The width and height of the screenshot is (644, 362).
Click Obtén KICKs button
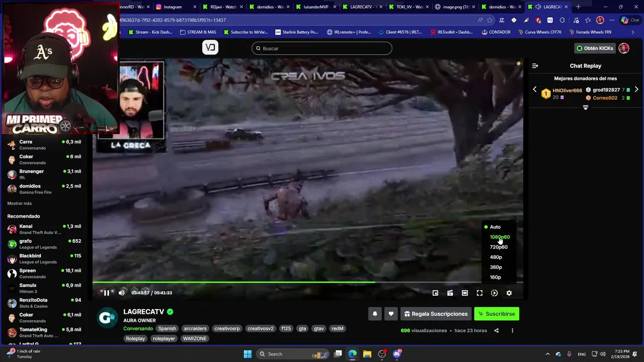point(595,48)
